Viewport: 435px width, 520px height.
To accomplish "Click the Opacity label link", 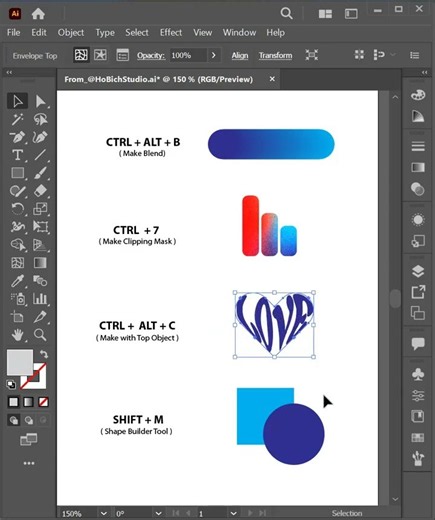I will [151, 55].
